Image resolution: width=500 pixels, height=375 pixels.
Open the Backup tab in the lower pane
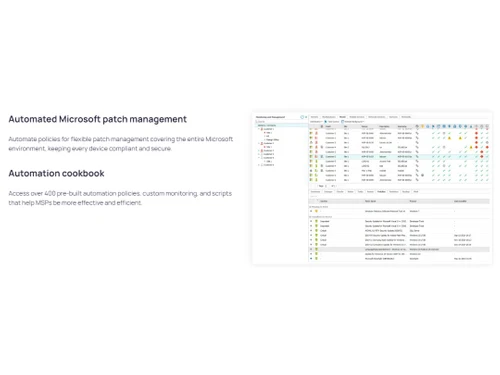pyautogui.click(x=406, y=192)
